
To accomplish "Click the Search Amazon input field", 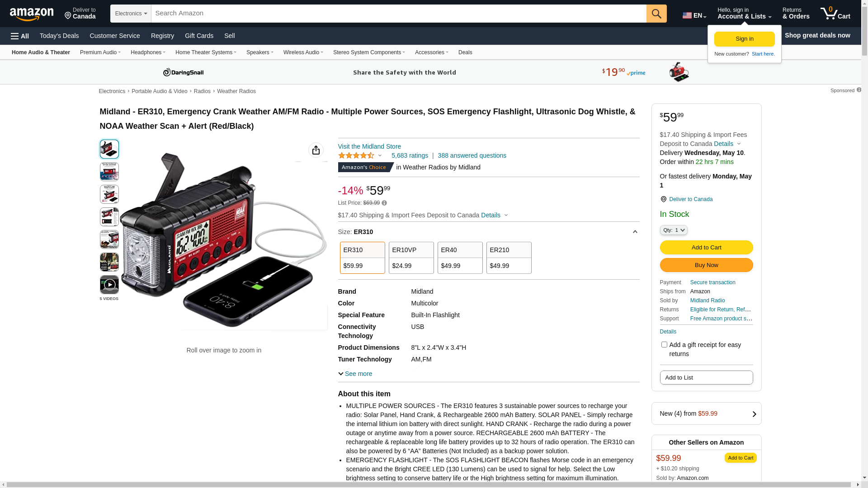I will pyautogui.click(x=398, y=14).
